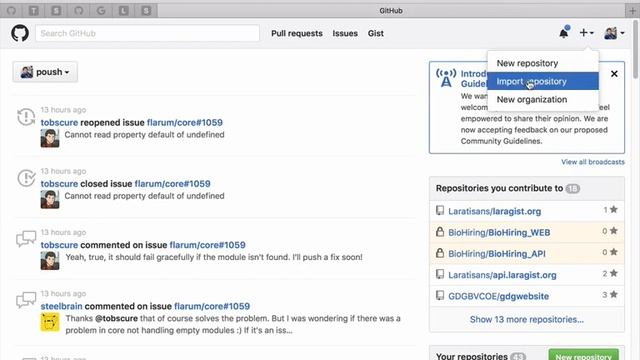Click the issue reopened icon
Viewport: 640px width, 360px height.
26,117
